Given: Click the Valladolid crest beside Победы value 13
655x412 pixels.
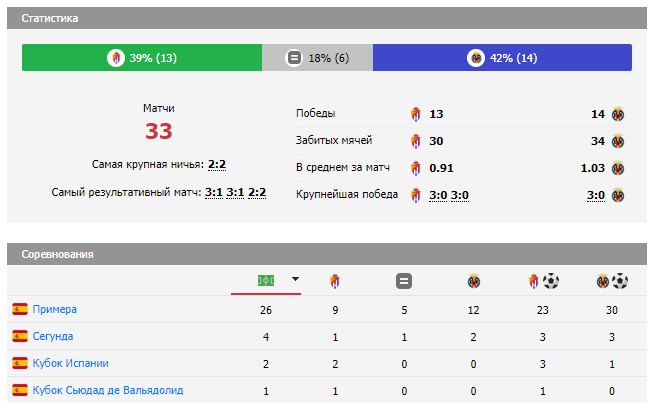Looking at the screenshot, I should click(416, 114).
